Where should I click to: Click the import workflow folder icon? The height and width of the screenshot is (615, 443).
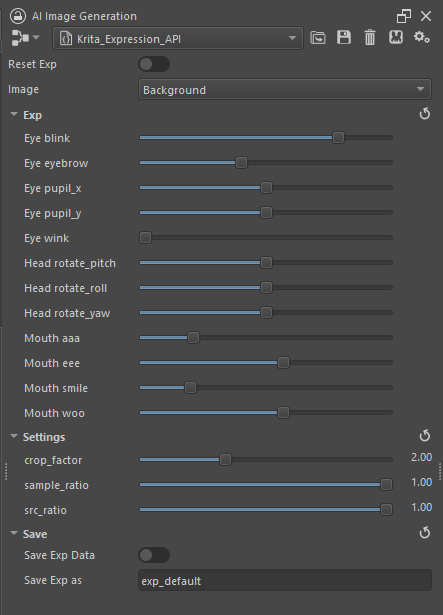[x=317, y=38]
